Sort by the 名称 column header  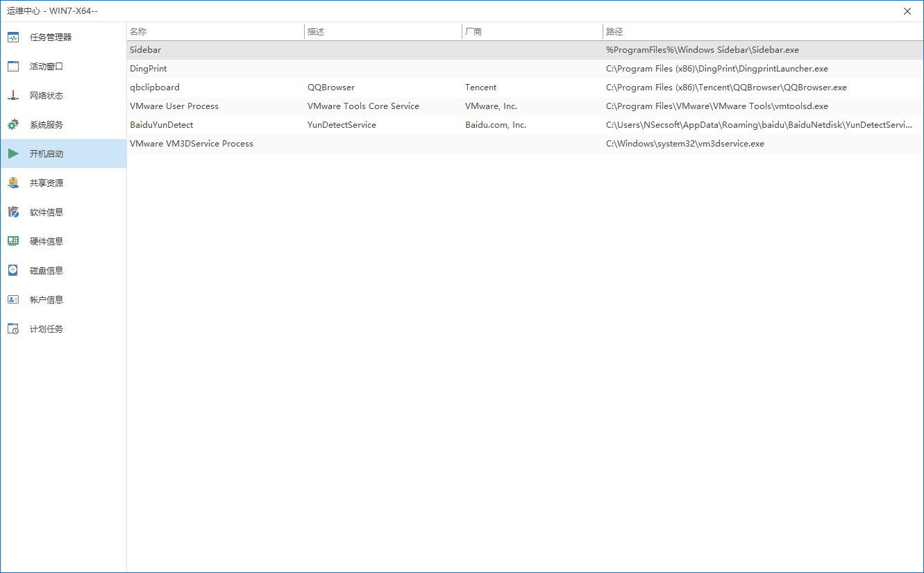216,32
